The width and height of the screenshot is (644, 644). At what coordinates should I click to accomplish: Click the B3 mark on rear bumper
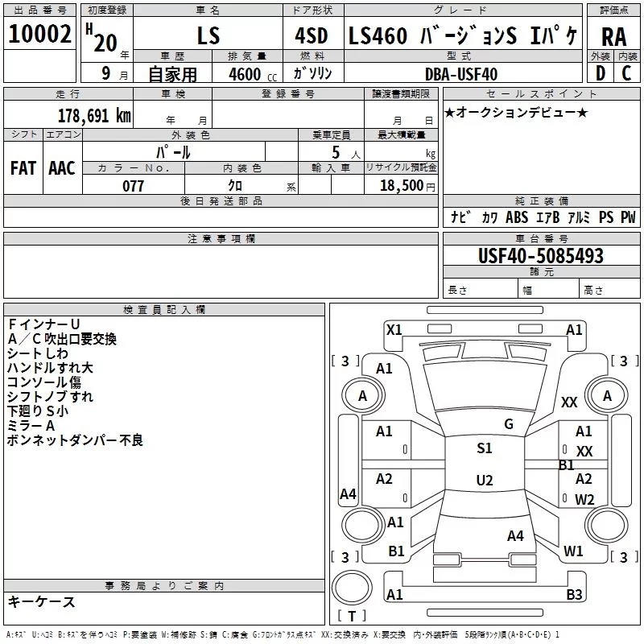574,594
